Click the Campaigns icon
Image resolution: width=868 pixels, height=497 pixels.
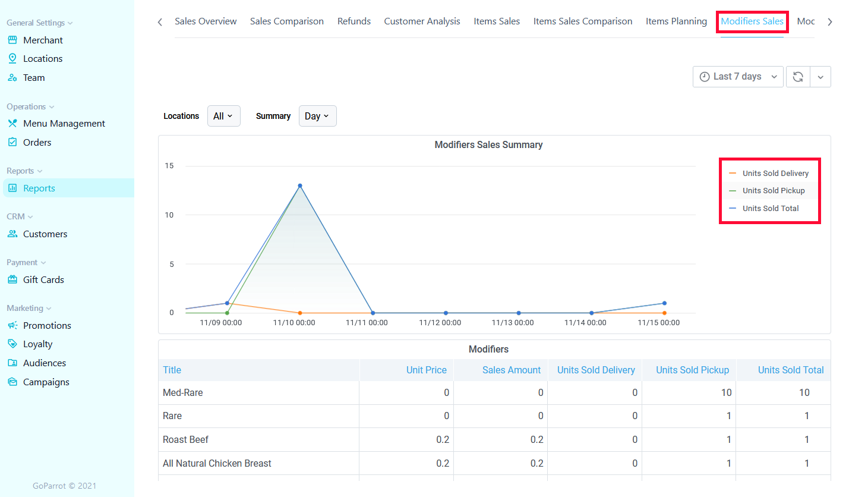12,382
